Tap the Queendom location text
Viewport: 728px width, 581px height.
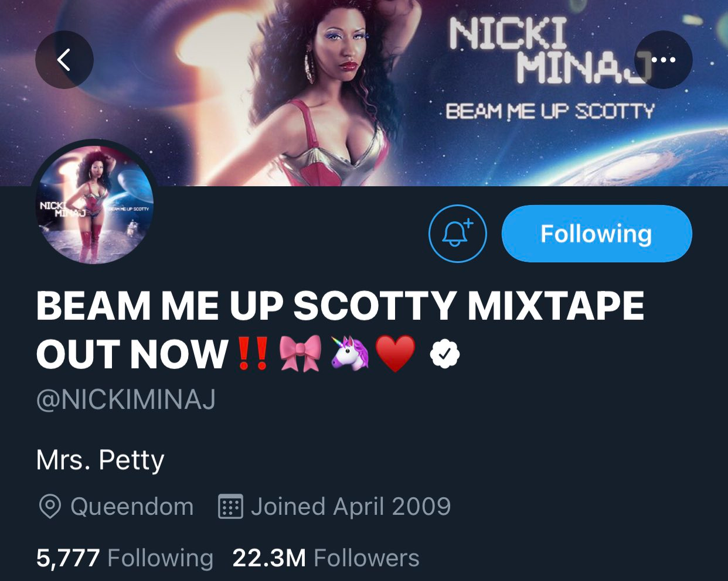click(132, 507)
